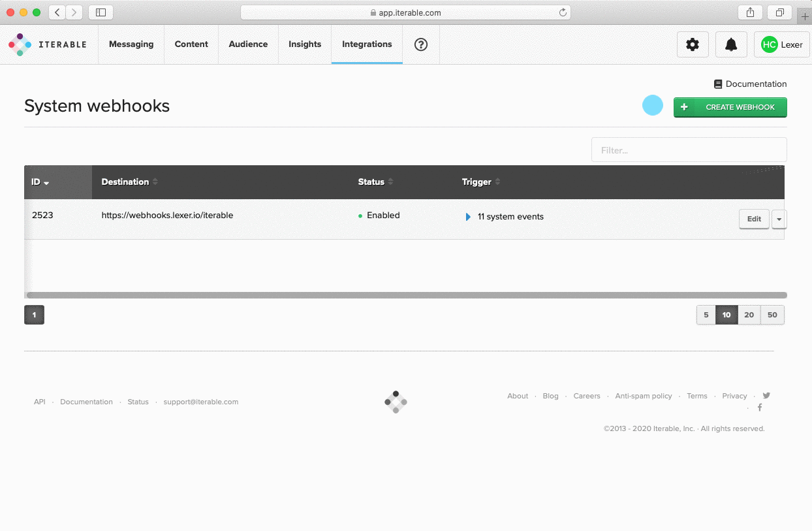
Task: Click the Documentation book icon
Action: (718, 84)
